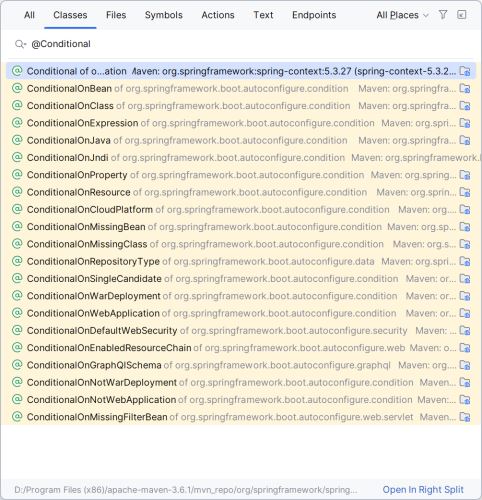Switch to the Symbols tab
The image size is (482, 500).
tap(164, 15)
